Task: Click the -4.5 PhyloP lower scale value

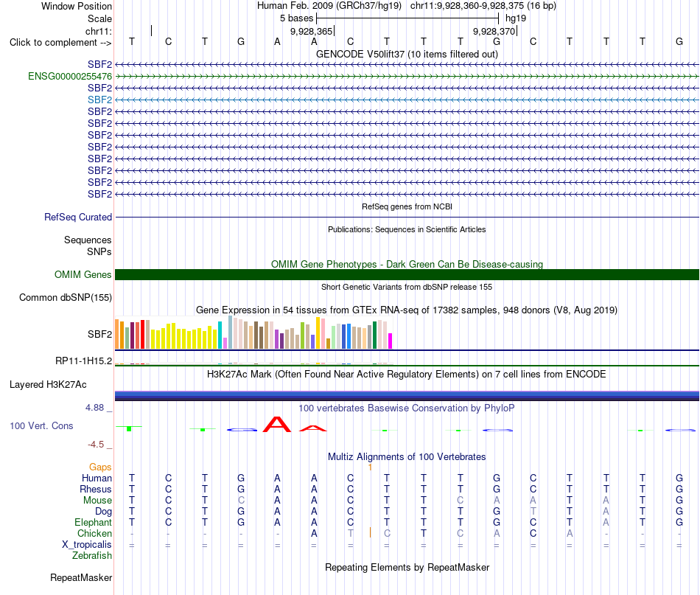Action: point(96,445)
